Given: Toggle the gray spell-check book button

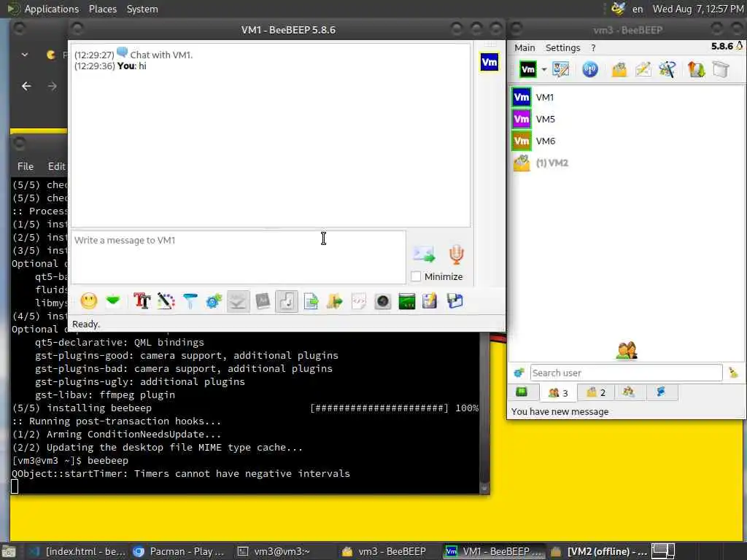Looking at the screenshot, I should 263,301.
